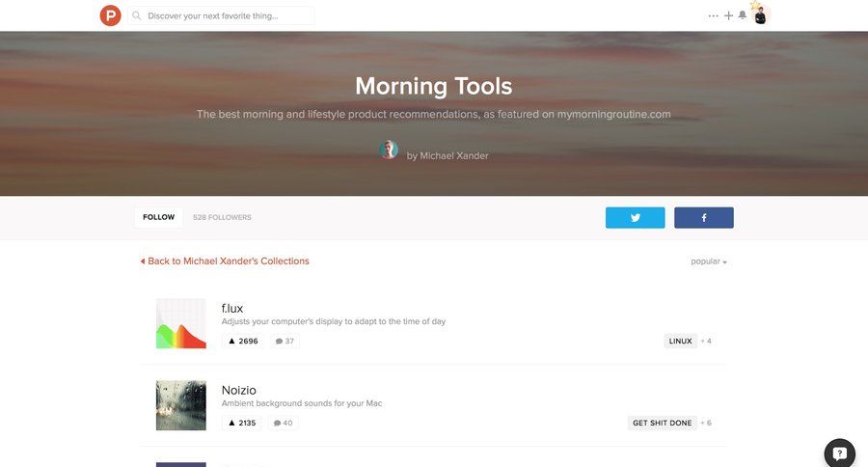Viewport: 868px width, 467px height.
Task: Follow the Morning Tools collection
Action: point(158,217)
